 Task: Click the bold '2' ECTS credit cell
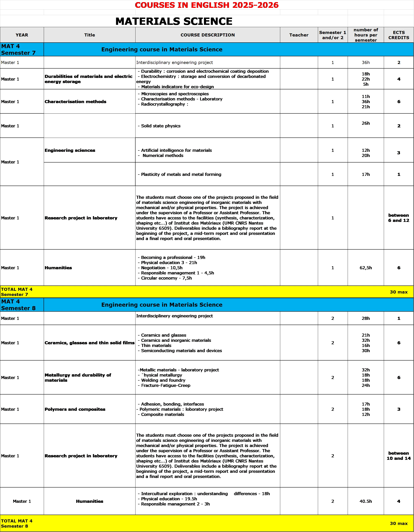coord(399,63)
